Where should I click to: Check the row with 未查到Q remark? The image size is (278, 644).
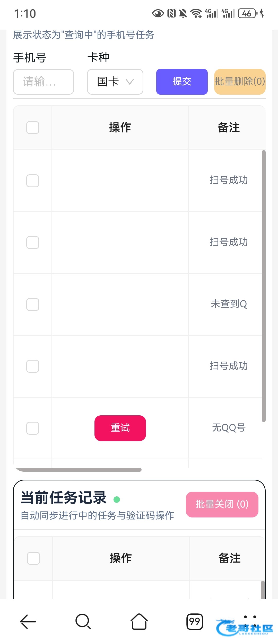tap(33, 305)
